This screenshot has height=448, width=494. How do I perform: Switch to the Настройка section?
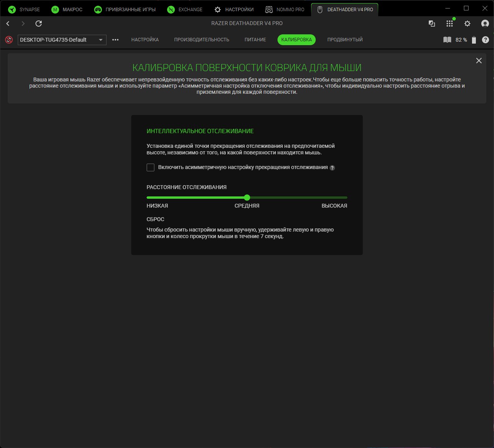click(x=145, y=40)
